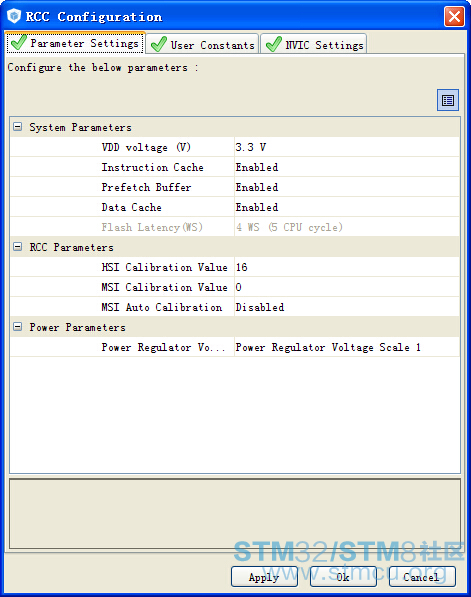Toggle the parameter list view icon
471x597 pixels.
(448, 100)
